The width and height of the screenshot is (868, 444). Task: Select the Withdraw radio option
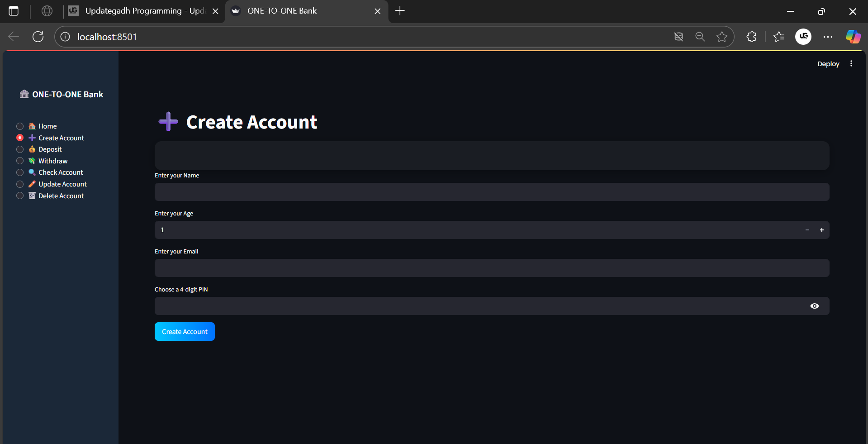(x=20, y=161)
